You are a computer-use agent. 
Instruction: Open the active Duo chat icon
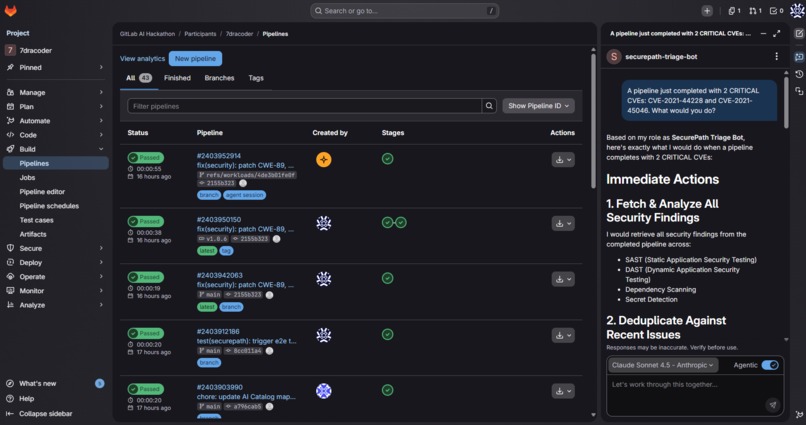tap(799, 57)
